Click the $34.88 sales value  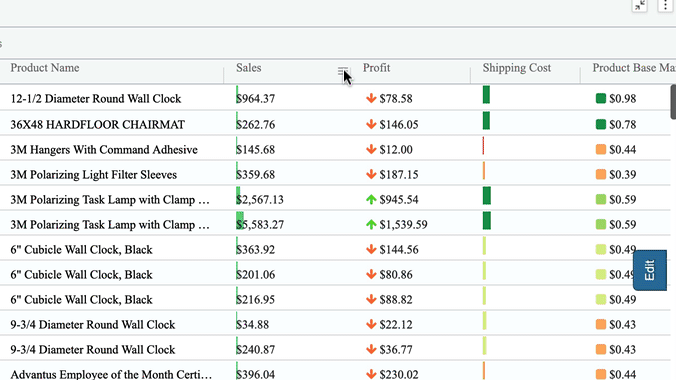[253, 325]
